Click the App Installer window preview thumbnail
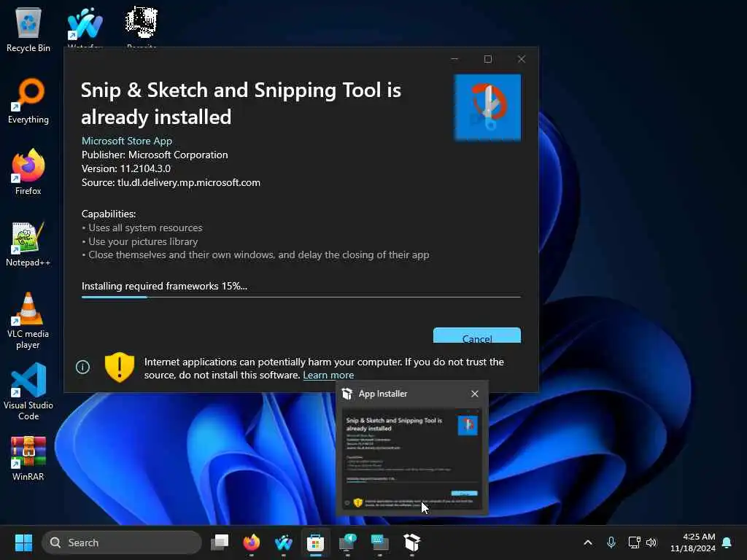The height and width of the screenshot is (560, 747). click(412, 459)
